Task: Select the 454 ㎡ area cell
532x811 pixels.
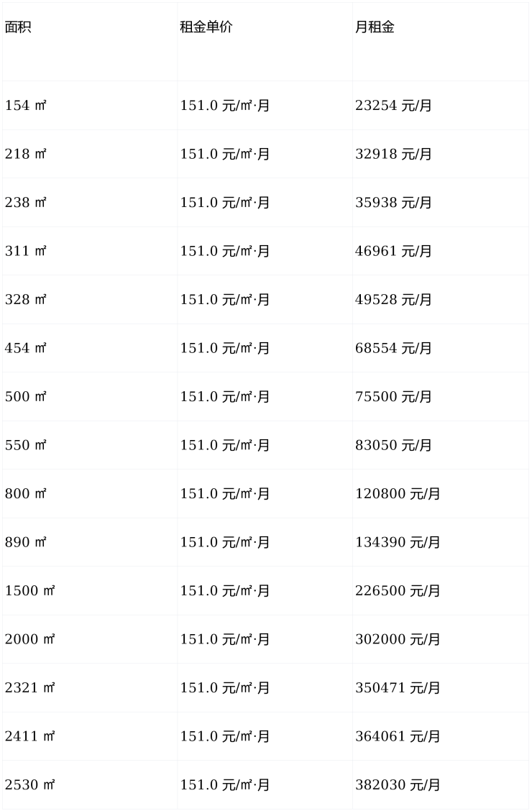Action: [x=26, y=348]
